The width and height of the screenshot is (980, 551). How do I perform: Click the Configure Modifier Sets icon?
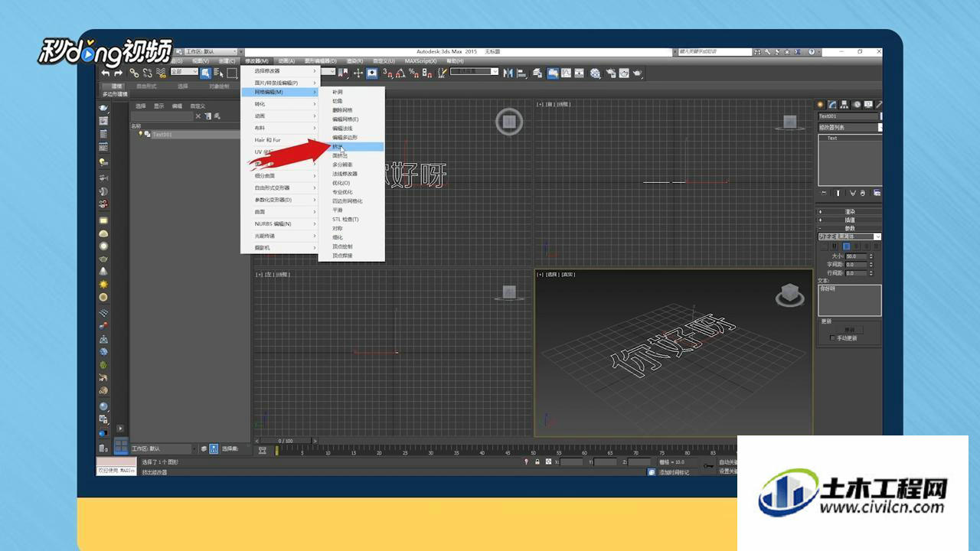(877, 193)
